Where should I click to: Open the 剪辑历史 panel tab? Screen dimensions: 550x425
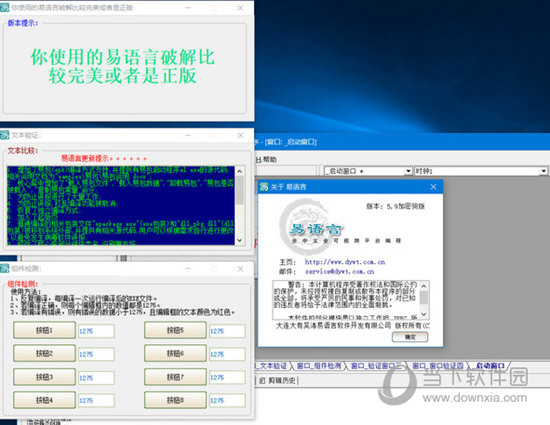(x=279, y=380)
